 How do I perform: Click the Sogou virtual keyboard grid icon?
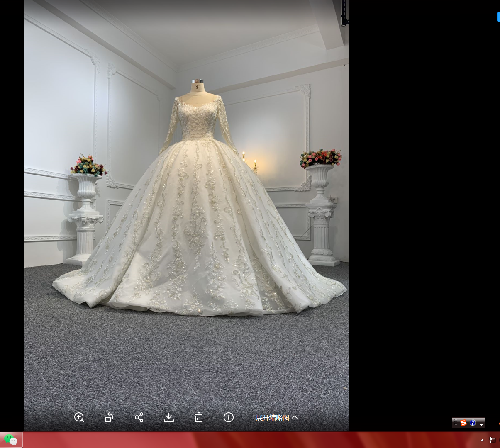pyautogui.click(x=456, y=423)
